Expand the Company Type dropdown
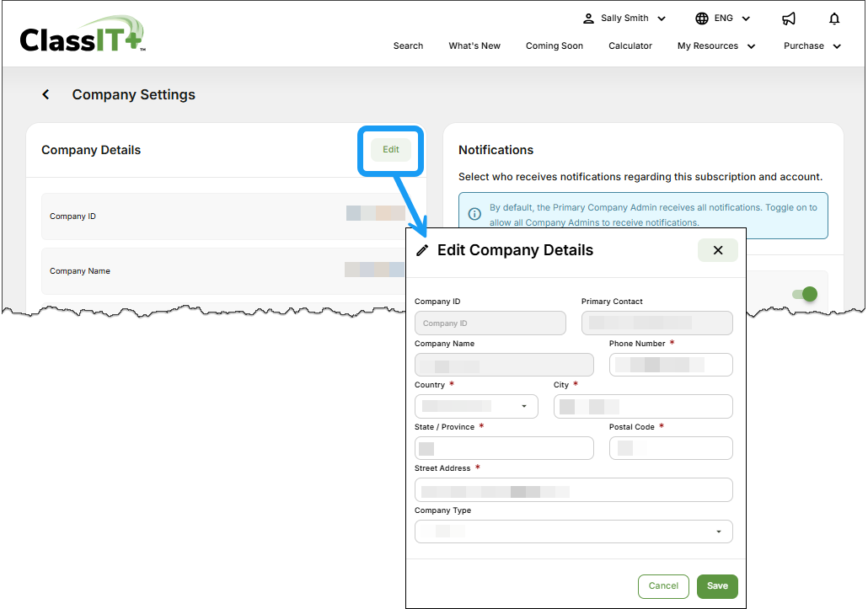Image resolution: width=868 pixels, height=609 pixels. pos(573,532)
